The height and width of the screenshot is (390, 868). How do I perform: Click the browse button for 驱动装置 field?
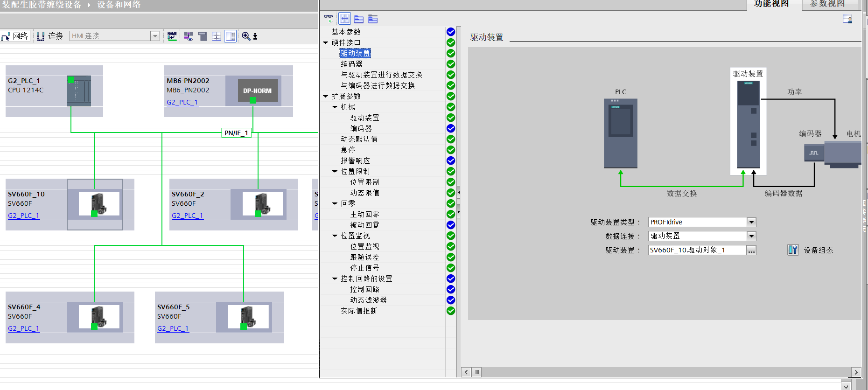pyautogui.click(x=751, y=251)
